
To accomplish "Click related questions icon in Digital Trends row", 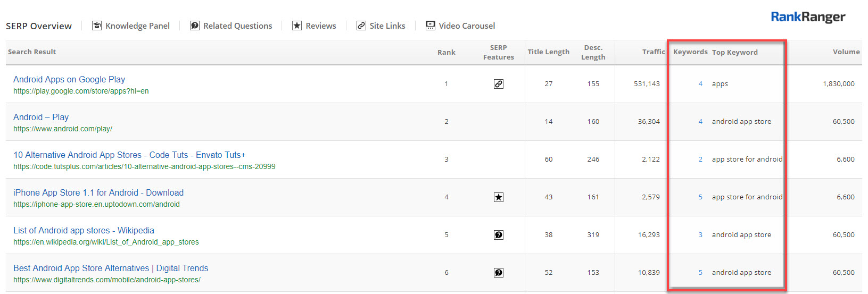I will 499,273.
